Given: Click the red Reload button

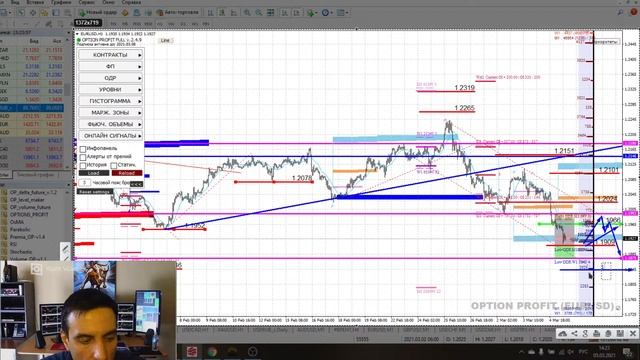Looking at the screenshot, I should pyautogui.click(x=127, y=173).
